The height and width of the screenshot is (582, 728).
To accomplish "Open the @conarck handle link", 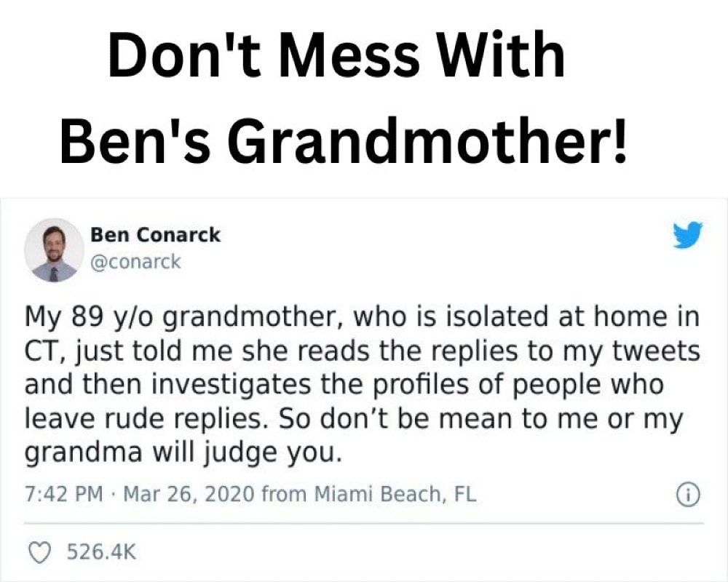I will pyautogui.click(x=135, y=262).
